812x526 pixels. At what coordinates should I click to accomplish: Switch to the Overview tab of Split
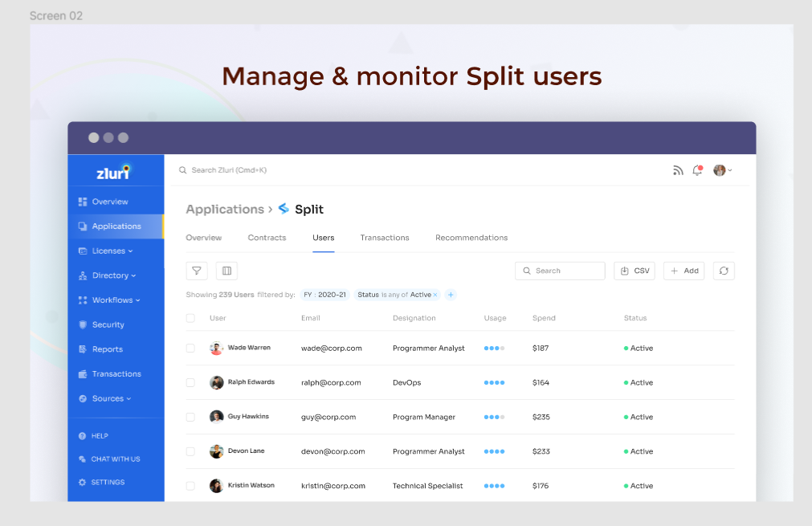tap(203, 238)
